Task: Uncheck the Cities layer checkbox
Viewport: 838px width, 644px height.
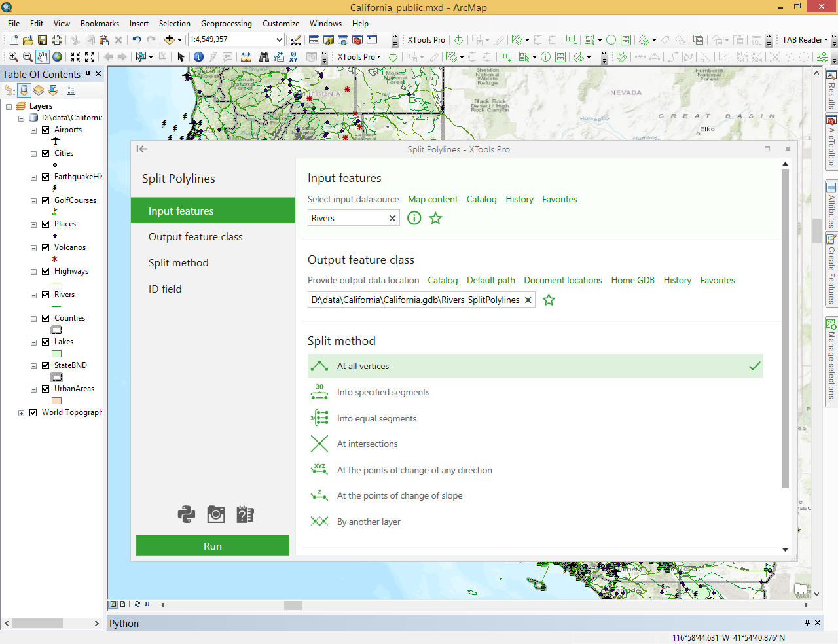Action: (x=45, y=153)
